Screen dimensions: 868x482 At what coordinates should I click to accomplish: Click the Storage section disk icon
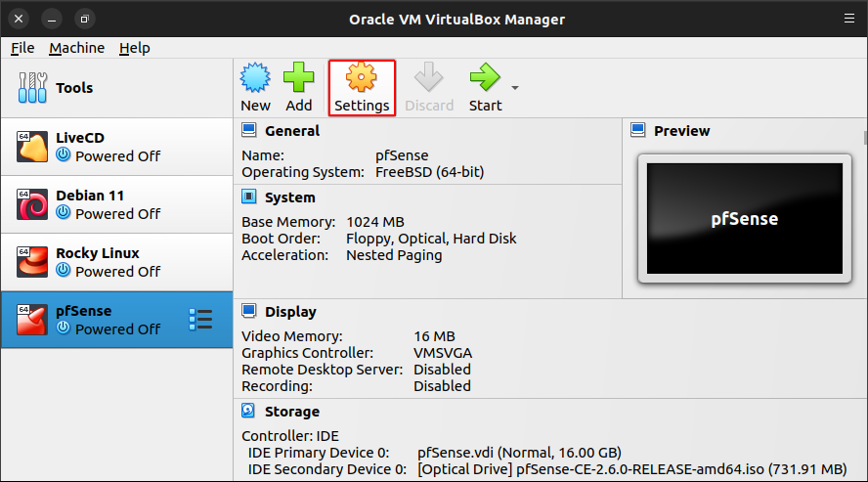248,412
